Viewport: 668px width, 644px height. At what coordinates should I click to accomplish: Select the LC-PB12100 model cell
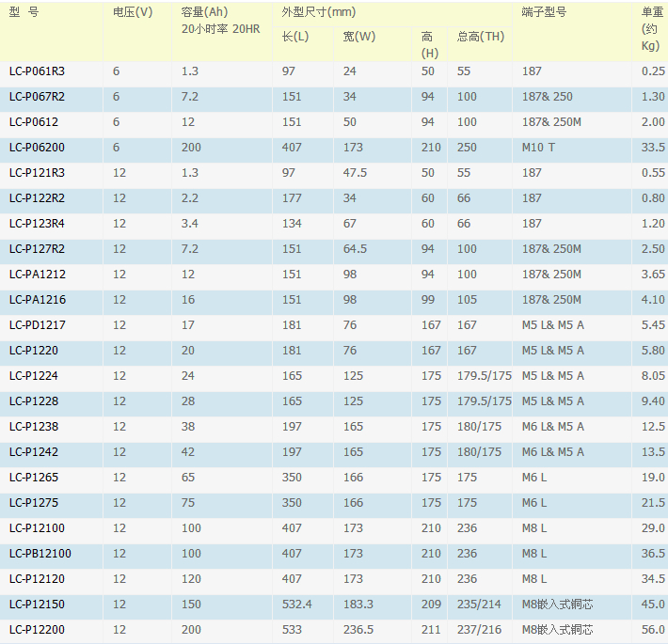(40, 554)
